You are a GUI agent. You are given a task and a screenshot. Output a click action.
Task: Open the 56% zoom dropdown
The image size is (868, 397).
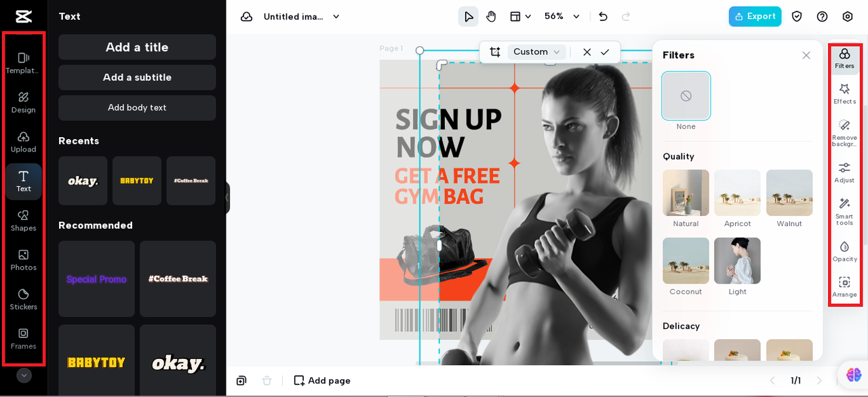[562, 16]
